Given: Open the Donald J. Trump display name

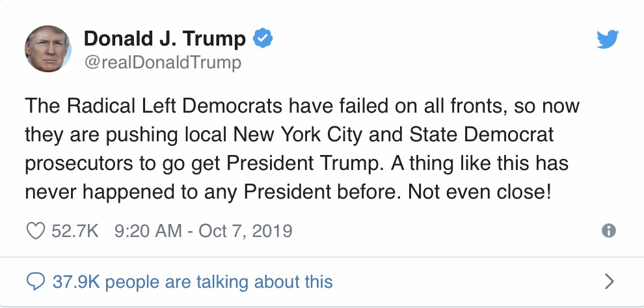Looking at the screenshot, I should (165, 38).
